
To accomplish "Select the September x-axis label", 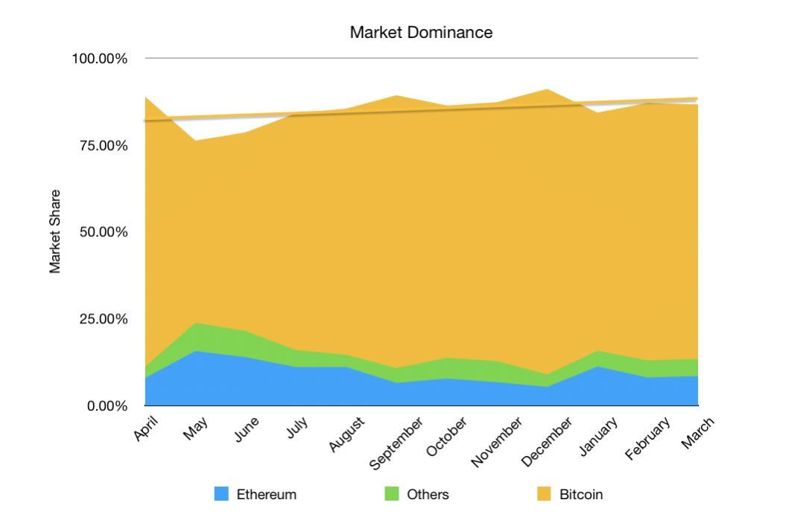I will pyautogui.click(x=398, y=443).
